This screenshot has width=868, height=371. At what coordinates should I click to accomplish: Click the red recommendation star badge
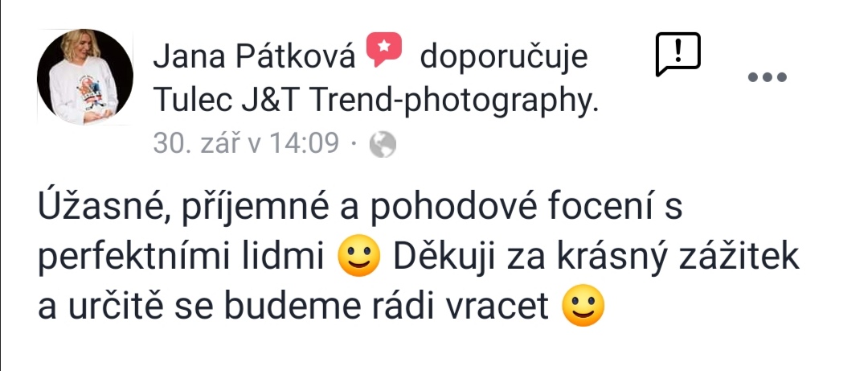[384, 49]
